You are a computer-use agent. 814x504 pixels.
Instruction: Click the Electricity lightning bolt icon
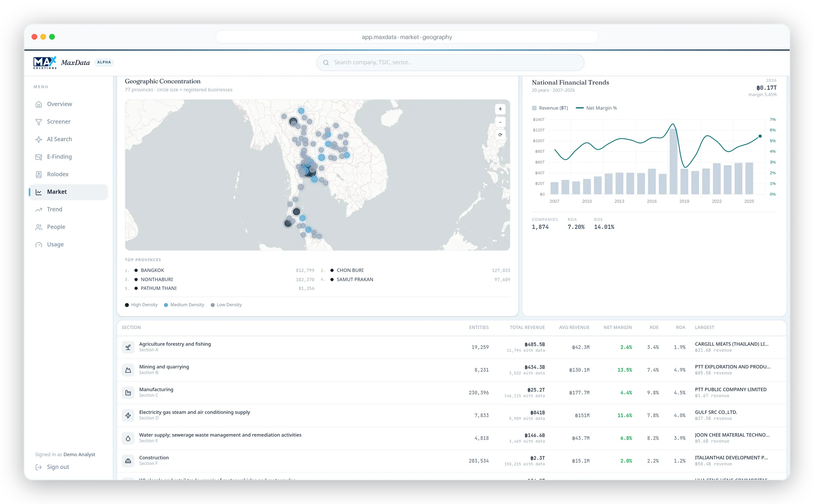128,415
